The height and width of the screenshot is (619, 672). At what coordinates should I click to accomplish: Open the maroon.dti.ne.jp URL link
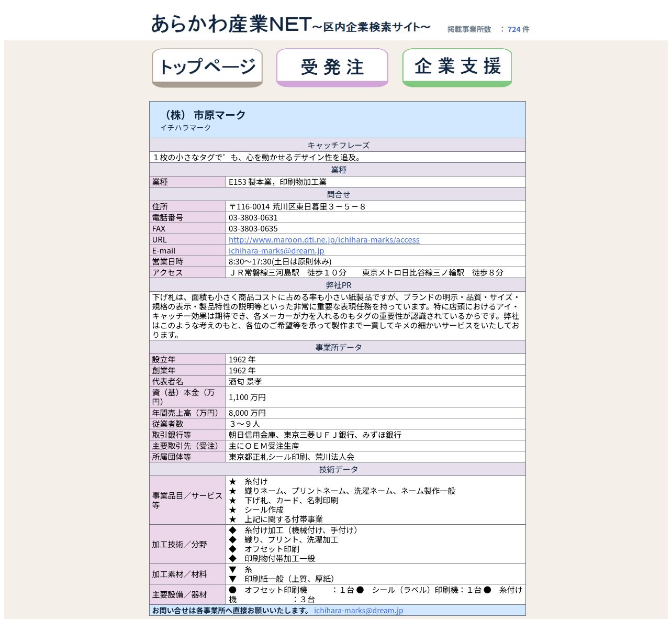coord(324,240)
